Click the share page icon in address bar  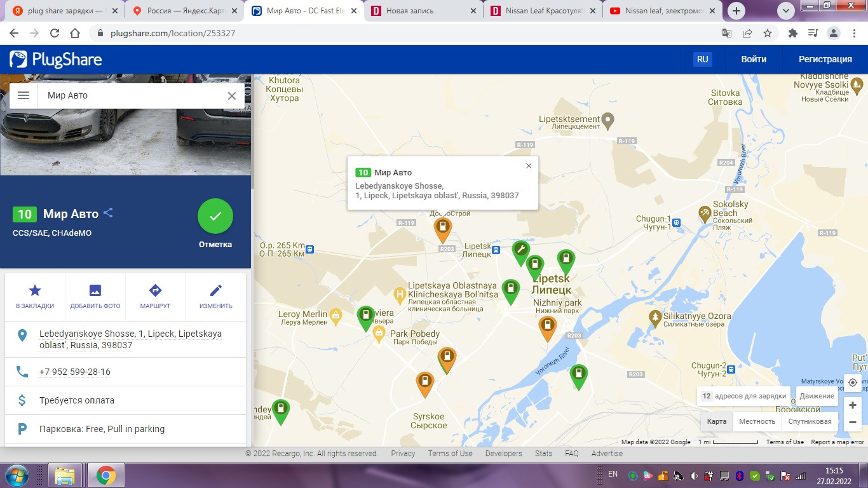747,33
